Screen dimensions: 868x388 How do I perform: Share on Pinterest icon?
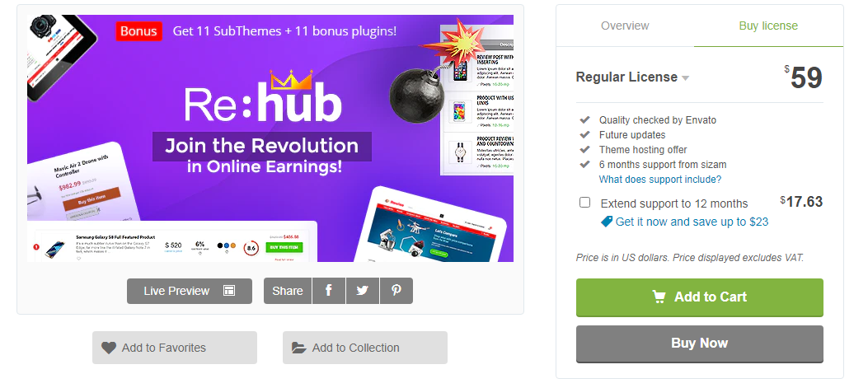point(396,291)
